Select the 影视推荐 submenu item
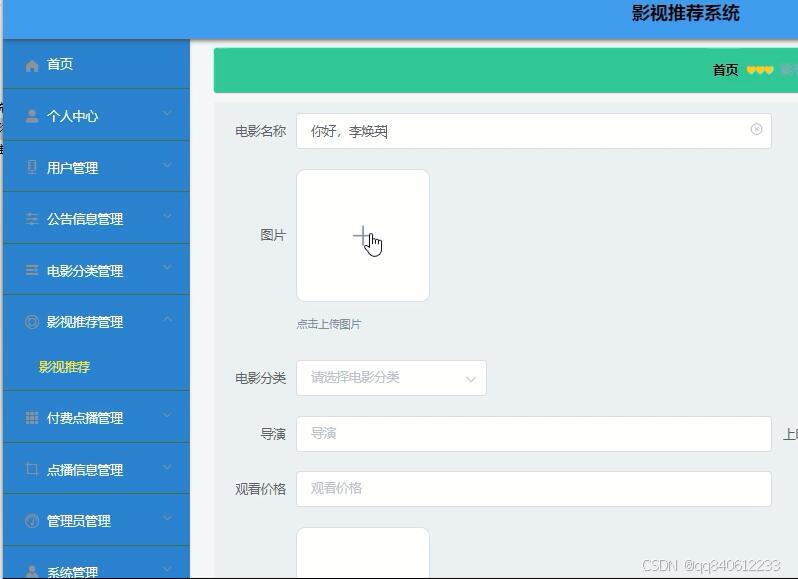 (x=64, y=367)
